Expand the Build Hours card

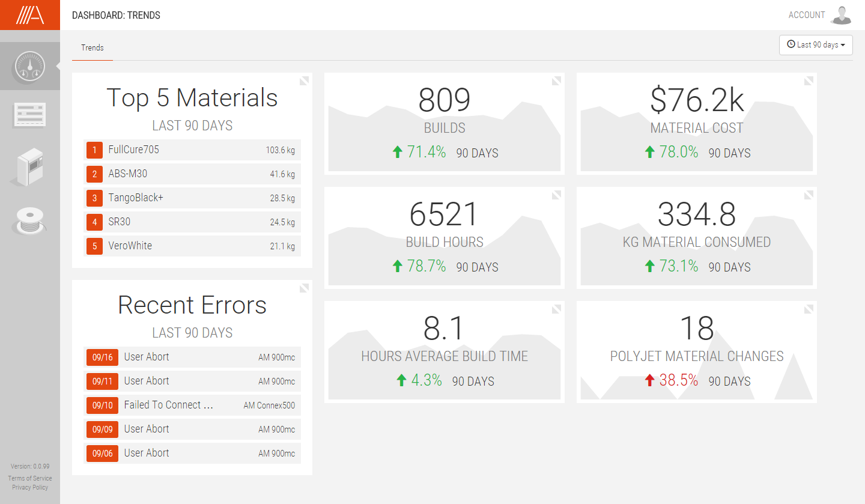click(556, 195)
